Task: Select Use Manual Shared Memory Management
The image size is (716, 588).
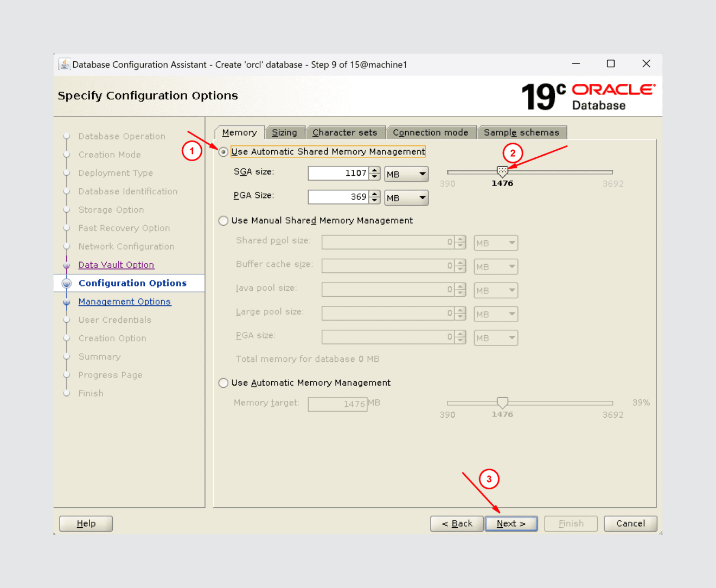Action: pos(223,220)
